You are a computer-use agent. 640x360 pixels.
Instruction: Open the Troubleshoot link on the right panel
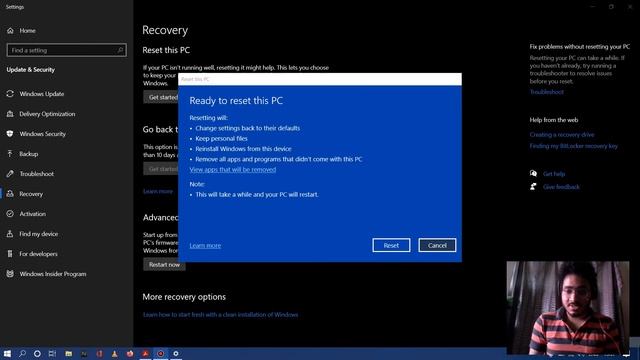[x=547, y=92]
